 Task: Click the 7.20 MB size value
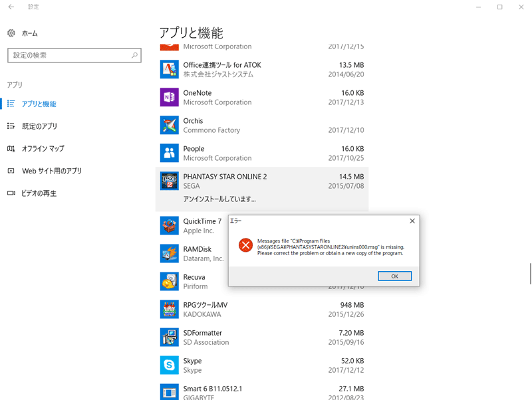click(351, 333)
